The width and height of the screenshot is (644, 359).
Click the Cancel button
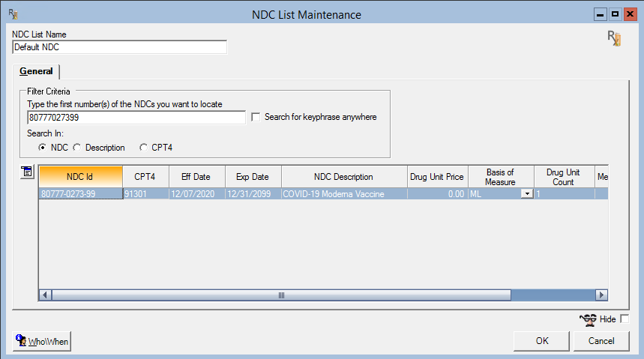[x=601, y=341]
